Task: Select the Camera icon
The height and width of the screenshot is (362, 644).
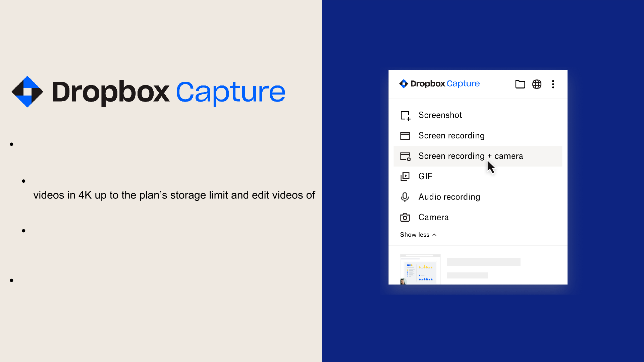Action: (405, 217)
